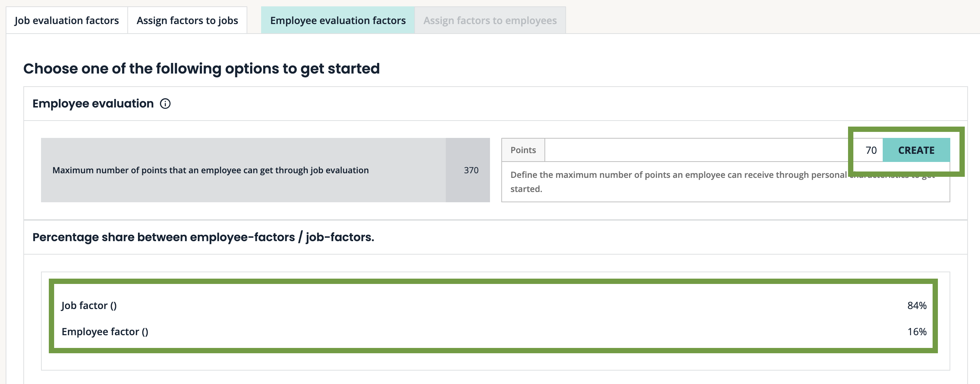This screenshot has width=980, height=384.
Task: Select the Job factor () row label
Action: (x=89, y=305)
